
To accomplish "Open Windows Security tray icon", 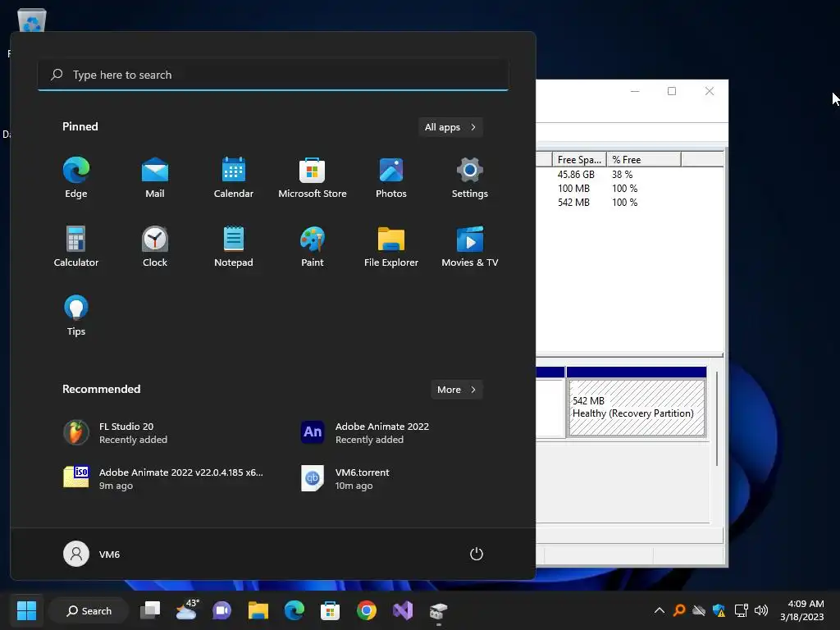I will 719,610.
